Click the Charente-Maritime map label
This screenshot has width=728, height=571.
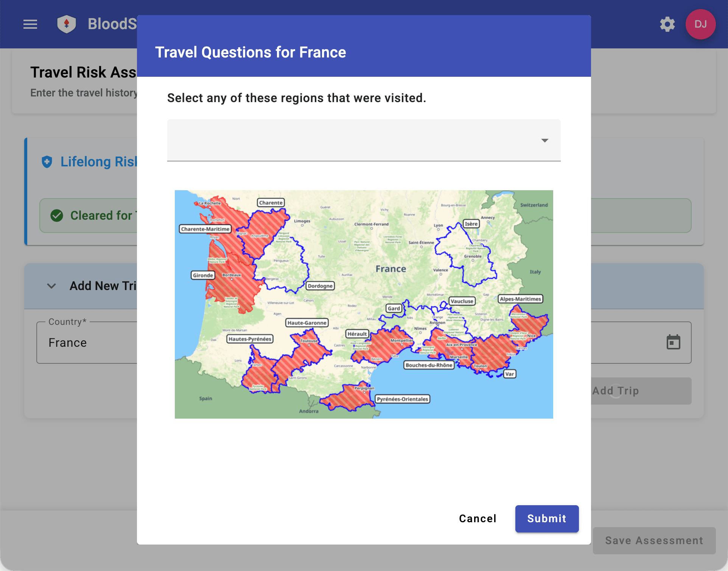click(205, 229)
